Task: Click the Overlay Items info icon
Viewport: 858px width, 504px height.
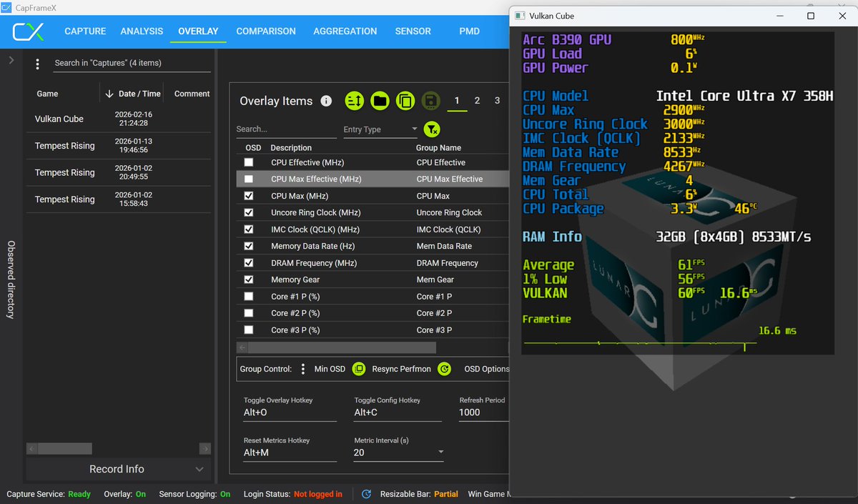Action: 326,101
